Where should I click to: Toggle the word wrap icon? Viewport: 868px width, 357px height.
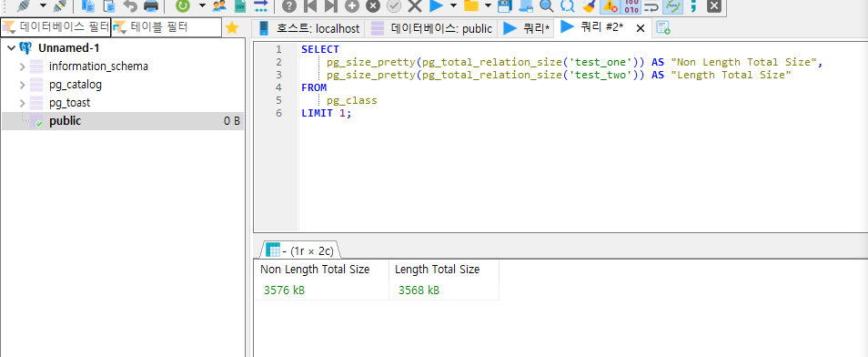[651, 6]
